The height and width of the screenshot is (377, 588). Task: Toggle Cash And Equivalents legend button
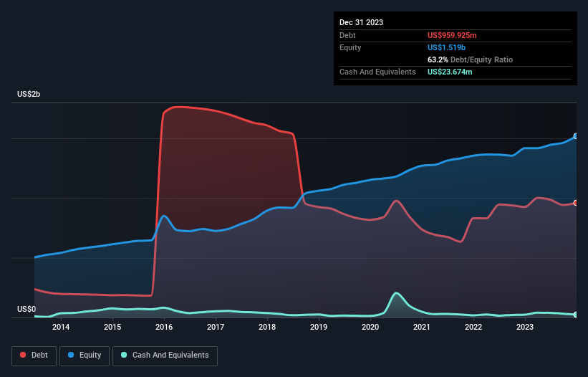coord(165,355)
